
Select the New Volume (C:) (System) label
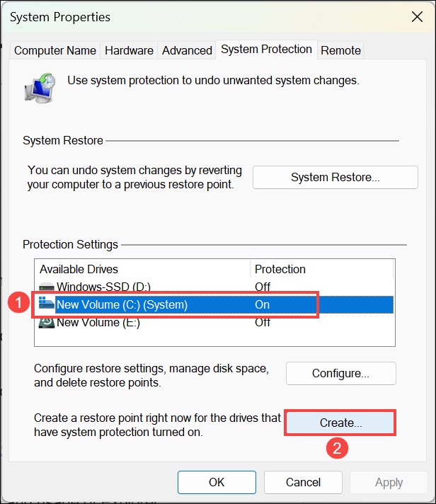pos(122,305)
